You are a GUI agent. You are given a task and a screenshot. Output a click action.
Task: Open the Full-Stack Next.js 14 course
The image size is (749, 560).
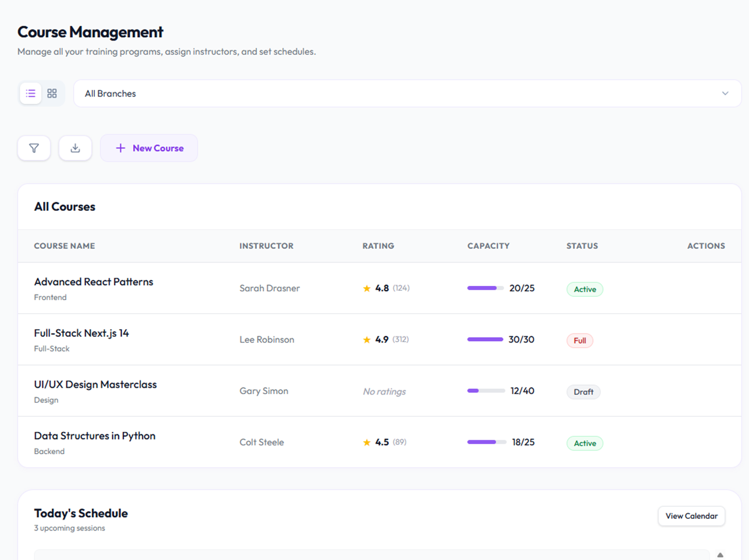click(82, 333)
